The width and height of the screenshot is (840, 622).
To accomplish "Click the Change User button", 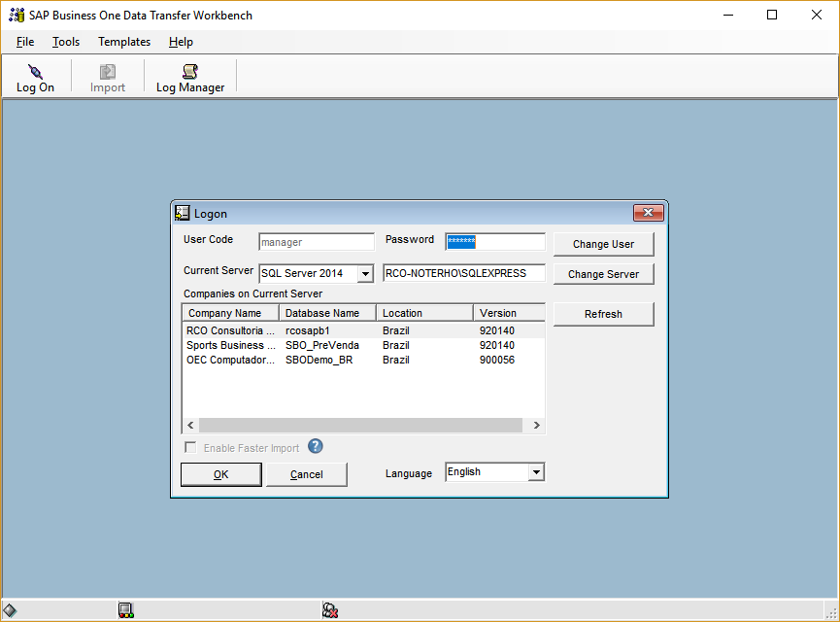I will pos(603,244).
